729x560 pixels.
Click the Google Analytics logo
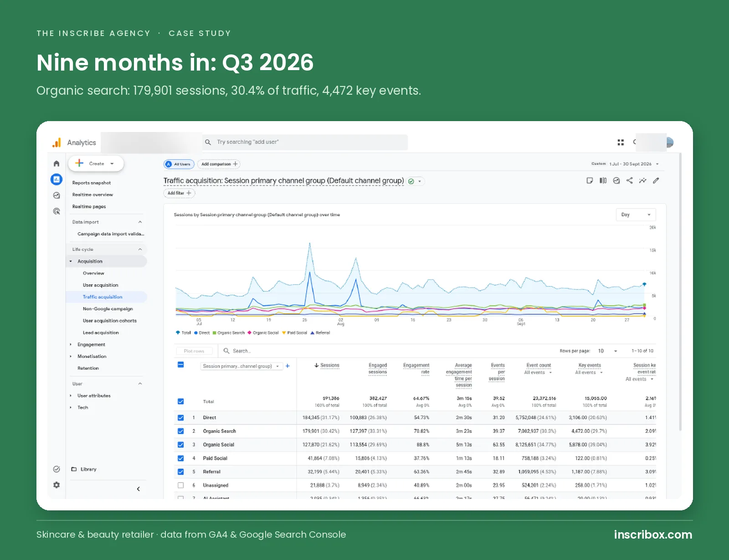click(56, 143)
